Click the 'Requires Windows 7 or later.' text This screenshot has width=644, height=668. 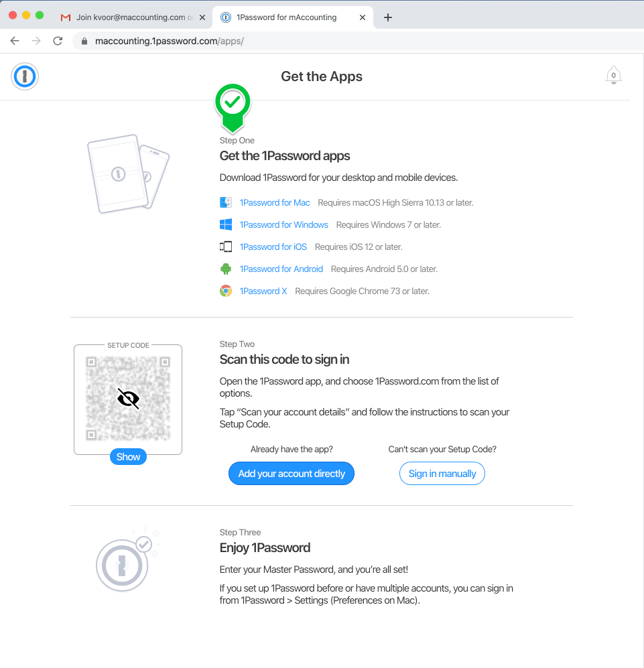point(389,225)
